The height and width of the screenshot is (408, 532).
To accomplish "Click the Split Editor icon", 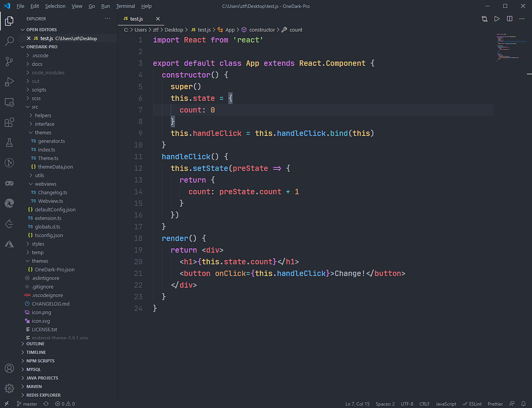I will click(509, 18).
